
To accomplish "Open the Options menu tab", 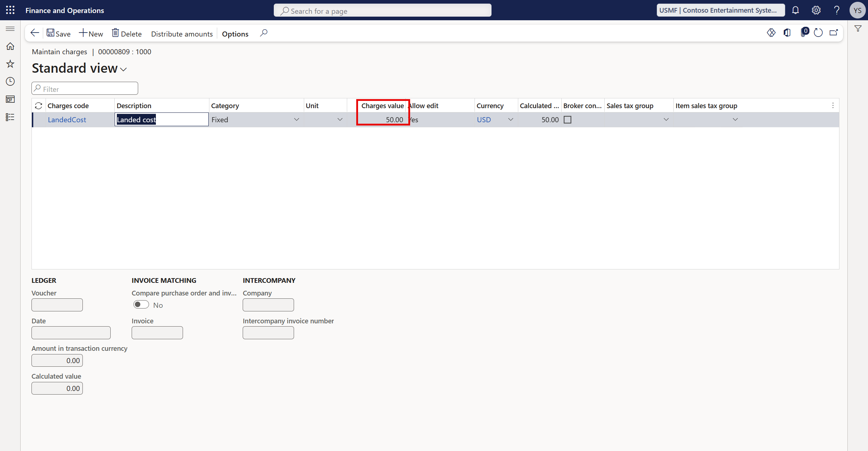I will (x=235, y=34).
